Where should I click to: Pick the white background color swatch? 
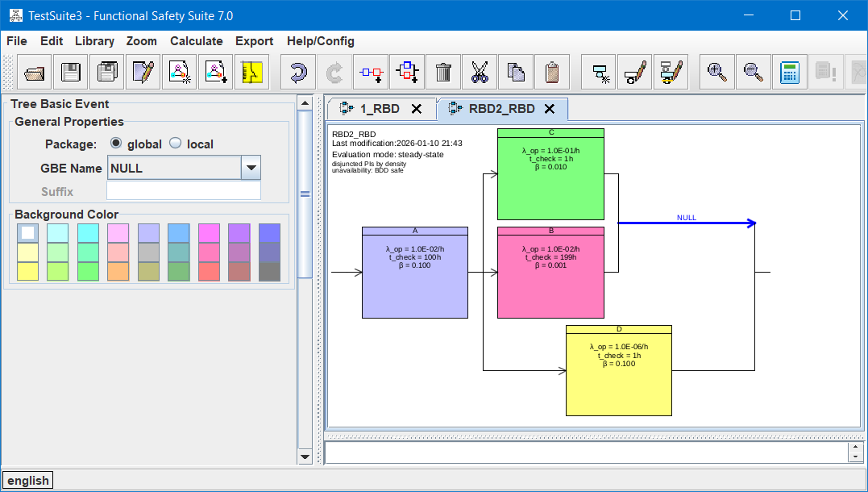(x=27, y=232)
